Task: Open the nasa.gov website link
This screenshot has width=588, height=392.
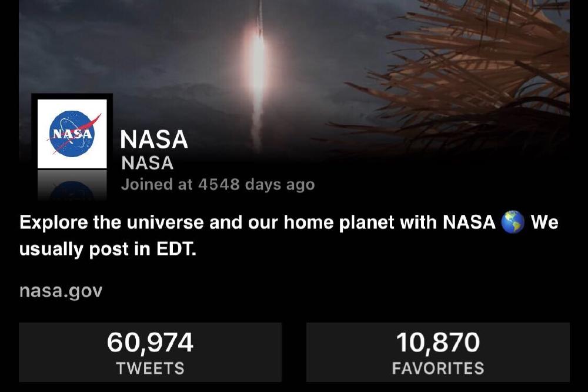Action: point(61,291)
